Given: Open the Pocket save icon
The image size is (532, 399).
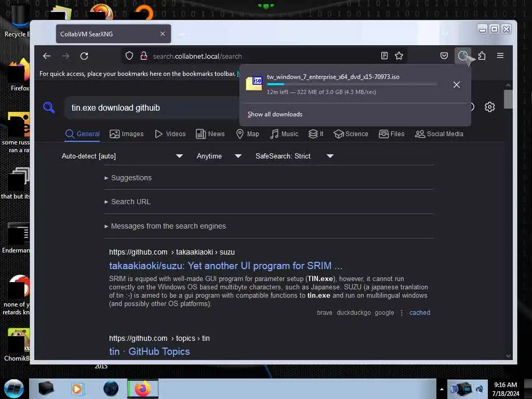Looking at the screenshot, I should (x=444, y=56).
